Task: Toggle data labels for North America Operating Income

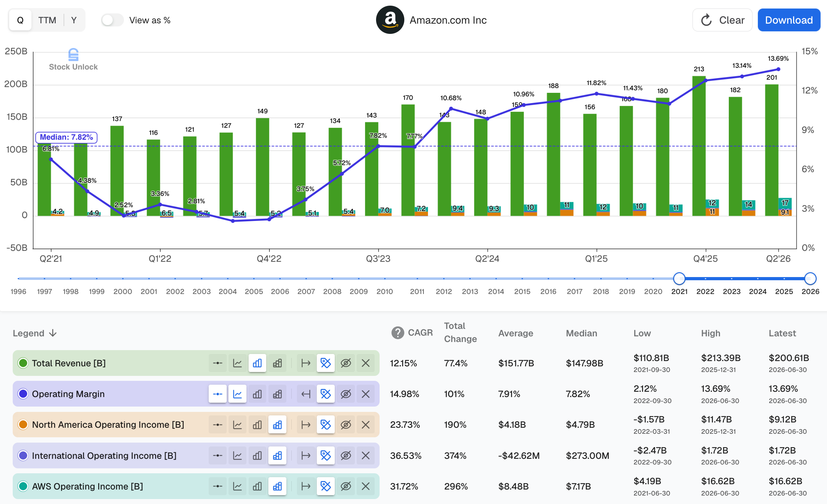Action: click(326, 425)
